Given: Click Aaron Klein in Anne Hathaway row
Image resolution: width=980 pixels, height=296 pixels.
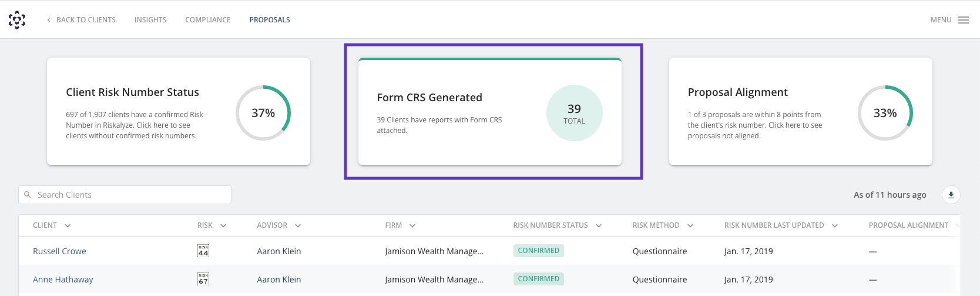Looking at the screenshot, I should pyautogui.click(x=279, y=280).
